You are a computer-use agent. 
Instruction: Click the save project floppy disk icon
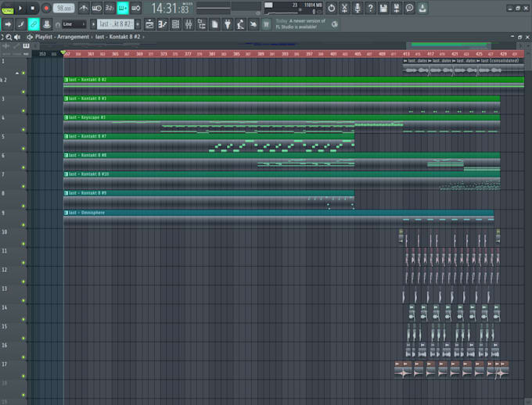(383, 8)
